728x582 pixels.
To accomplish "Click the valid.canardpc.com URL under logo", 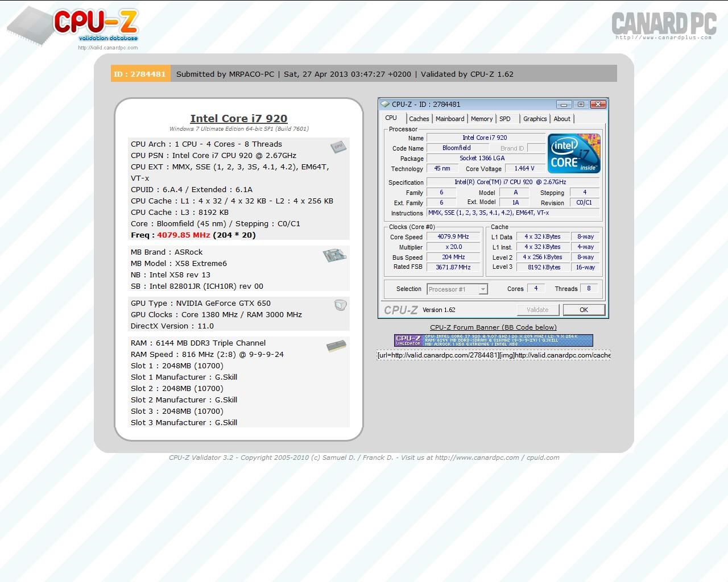I will click(x=108, y=48).
